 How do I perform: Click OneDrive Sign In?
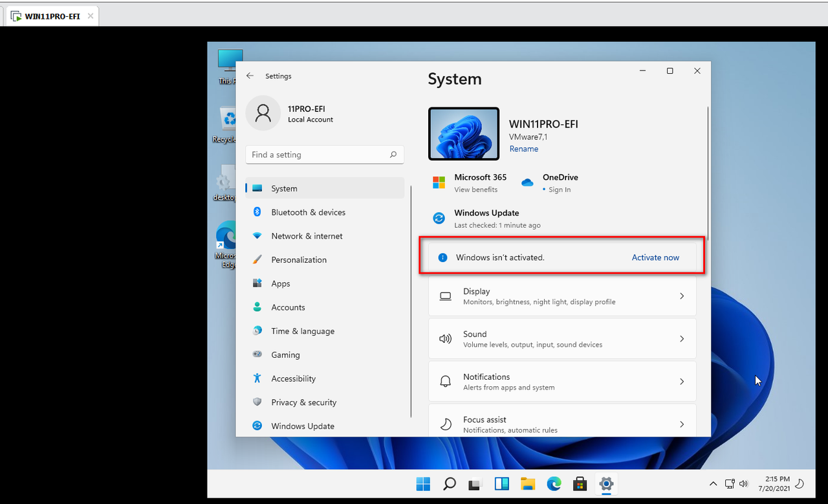pos(560,190)
